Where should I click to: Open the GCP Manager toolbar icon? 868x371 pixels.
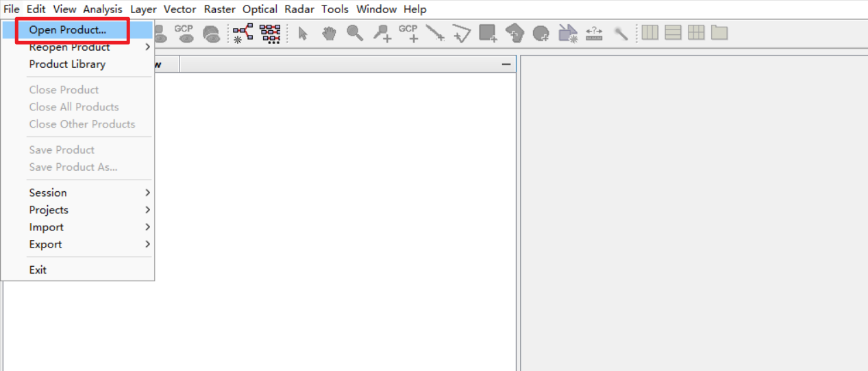point(184,33)
